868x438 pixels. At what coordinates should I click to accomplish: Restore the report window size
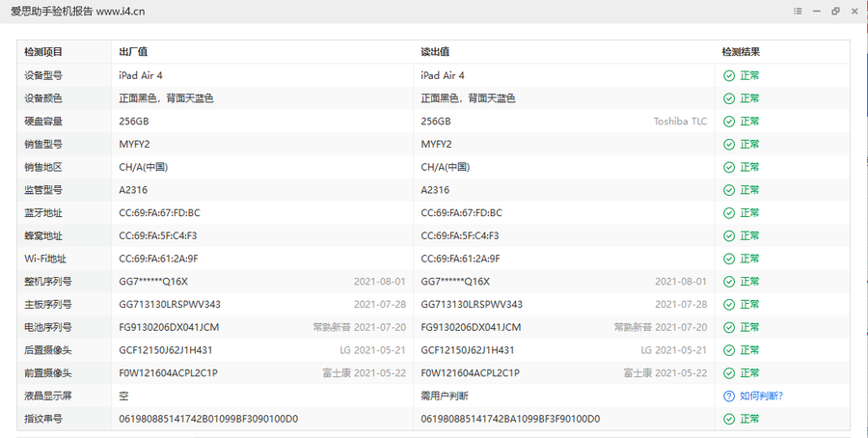[x=835, y=11]
